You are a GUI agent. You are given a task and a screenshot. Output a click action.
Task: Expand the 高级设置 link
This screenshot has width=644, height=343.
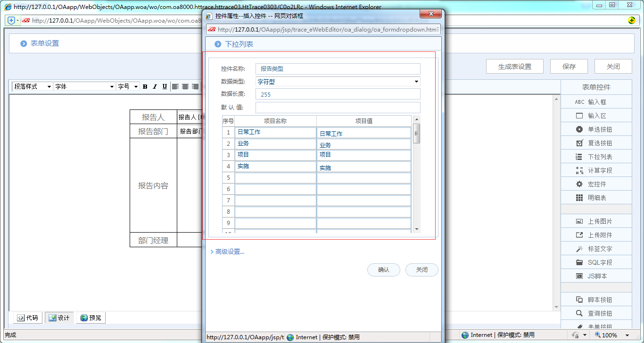(x=228, y=251)
